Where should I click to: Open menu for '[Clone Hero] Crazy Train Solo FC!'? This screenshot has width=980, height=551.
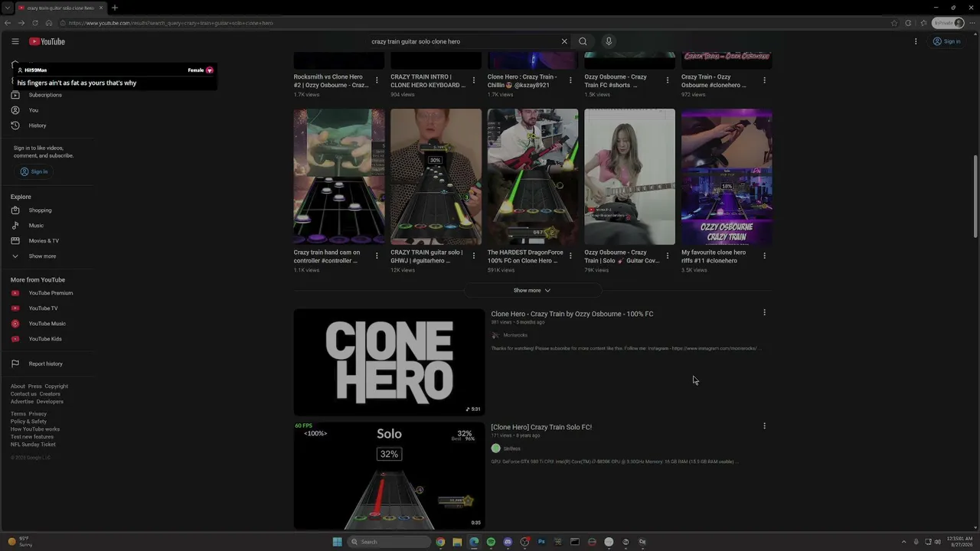click(764, 425)
